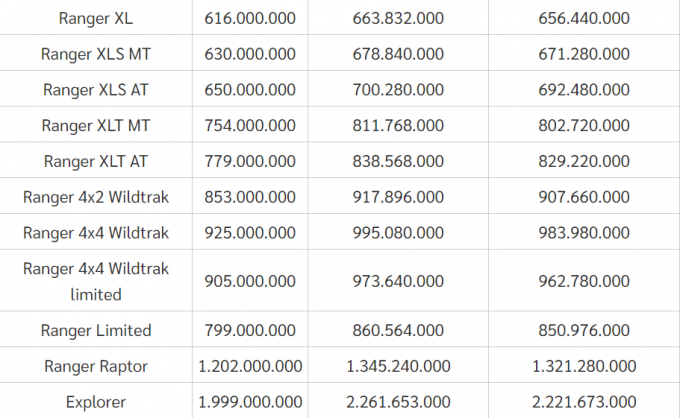This screenshot has height=418, width=680.
Task: Click the 811.768.000 price value
Action: point(398,125)
